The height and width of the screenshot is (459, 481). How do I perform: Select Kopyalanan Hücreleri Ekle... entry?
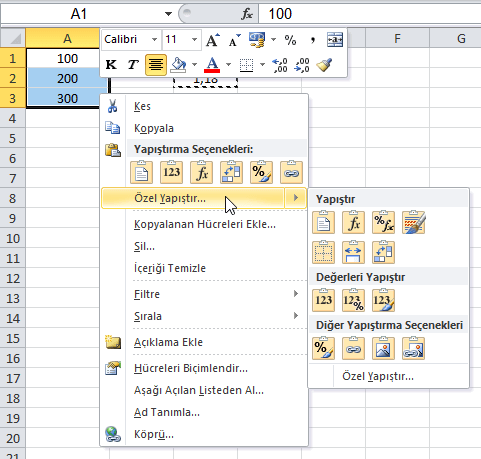(203, 224)
